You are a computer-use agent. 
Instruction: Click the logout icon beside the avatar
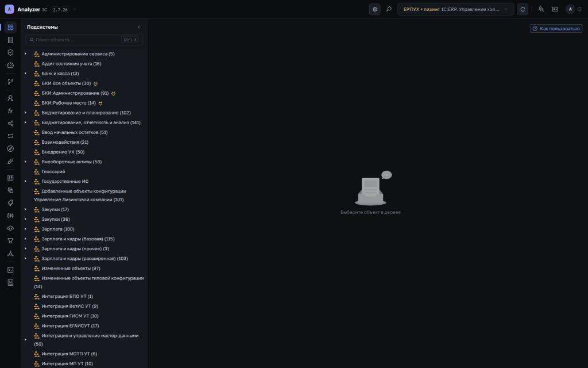580,9
